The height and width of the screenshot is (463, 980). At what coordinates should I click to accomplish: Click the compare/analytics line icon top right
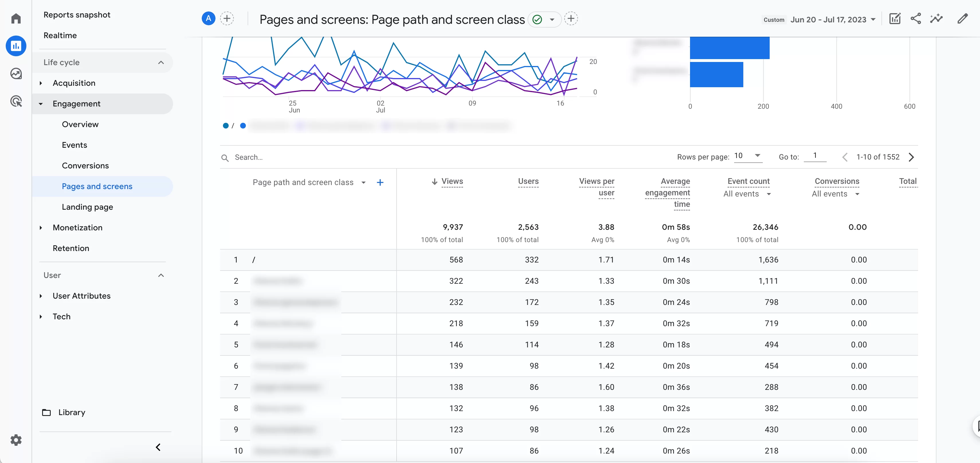938,19
